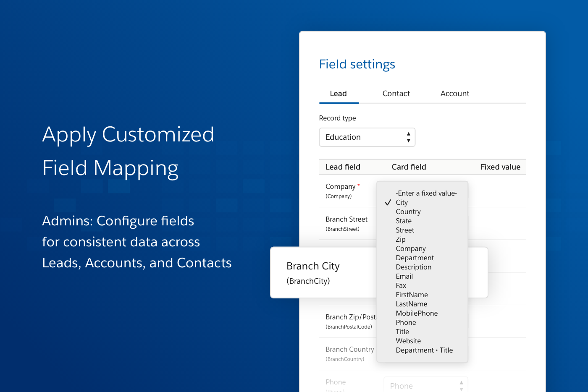Select Email from the dropdown list
The width and height of the screenshot is (588, 392).
point(404,276)
